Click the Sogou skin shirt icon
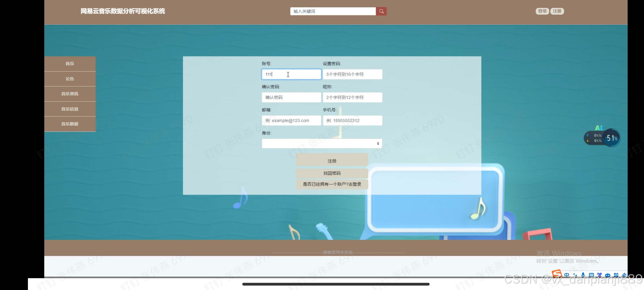This screenshot has width=644, height=290. point(599,275)
